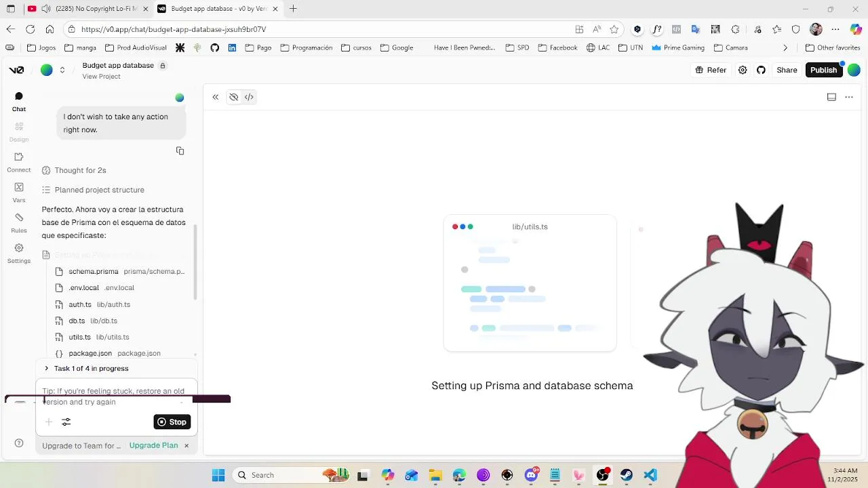The image size is (868, 488).
Task: Open the Programación bookmarks folder
Action: [306, 48]
